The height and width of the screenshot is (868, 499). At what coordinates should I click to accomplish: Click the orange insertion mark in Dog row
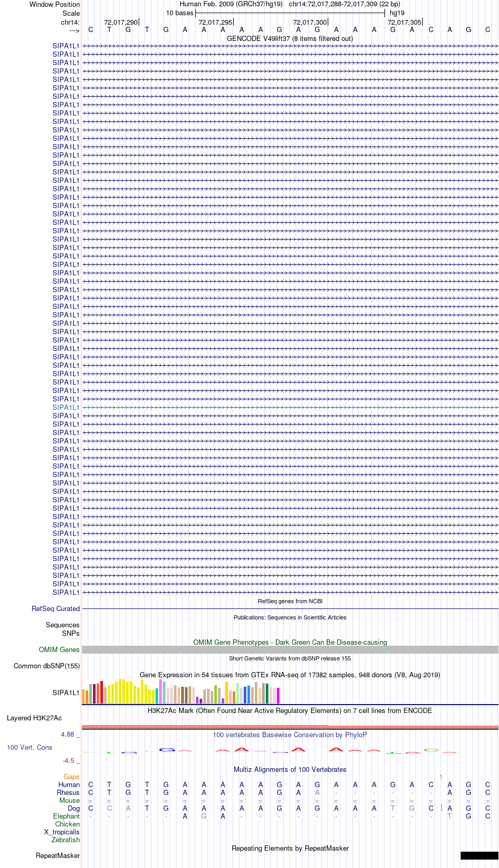click(x=441, y=808)
